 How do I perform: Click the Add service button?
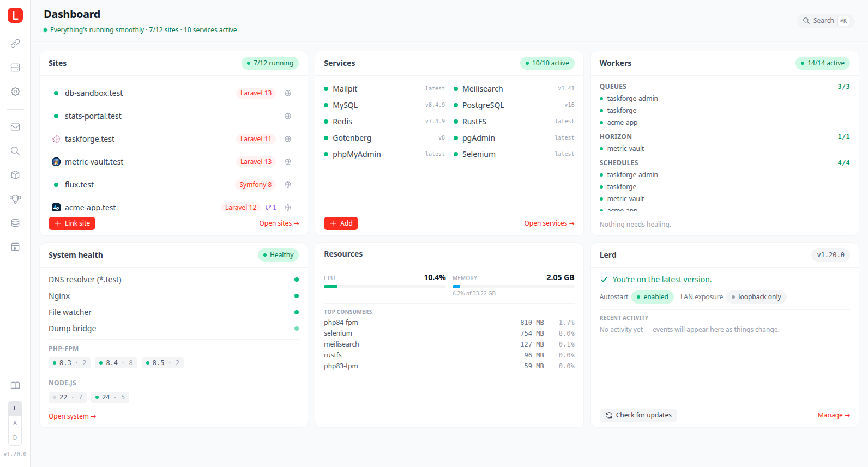tap(341, 223)
